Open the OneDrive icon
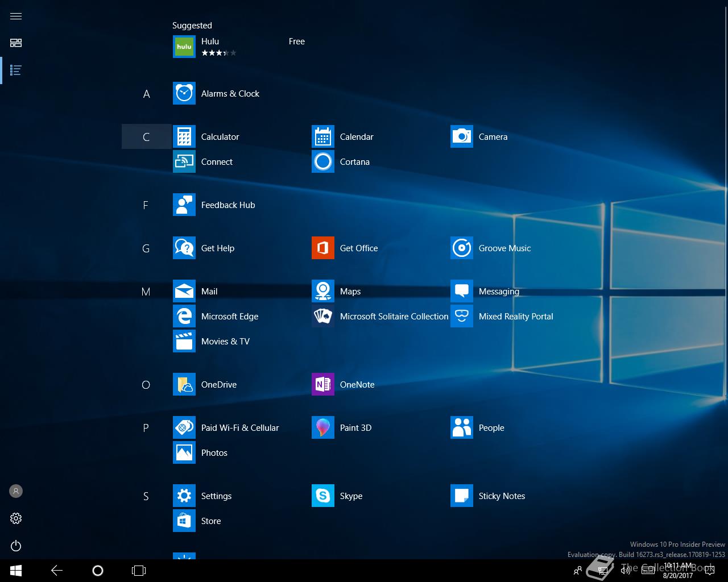Image resolution: width=728 pixels, height=582 pixels. pyautogui.click(x=184, y=384)
